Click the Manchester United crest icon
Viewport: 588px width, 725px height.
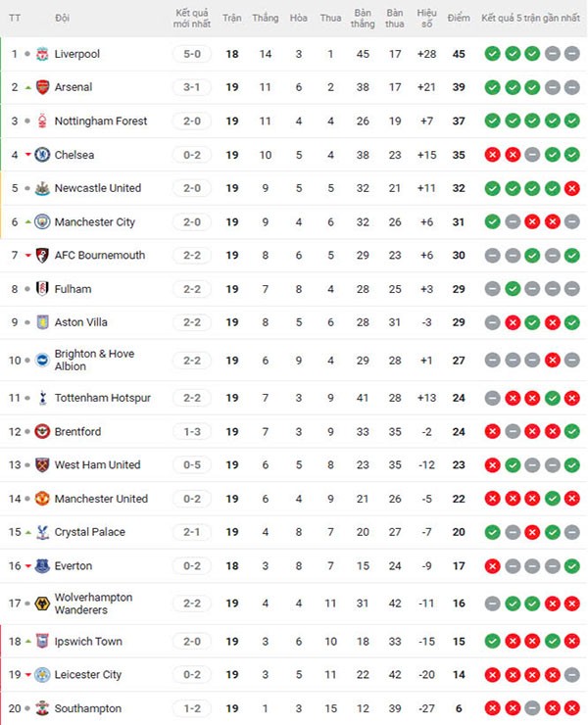(x=42, y=499)
